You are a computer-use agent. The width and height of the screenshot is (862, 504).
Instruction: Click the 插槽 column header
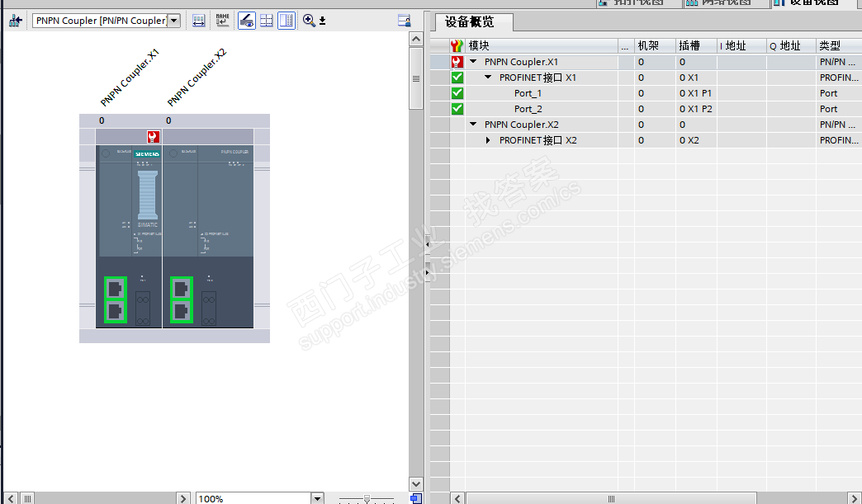[696, 45]
